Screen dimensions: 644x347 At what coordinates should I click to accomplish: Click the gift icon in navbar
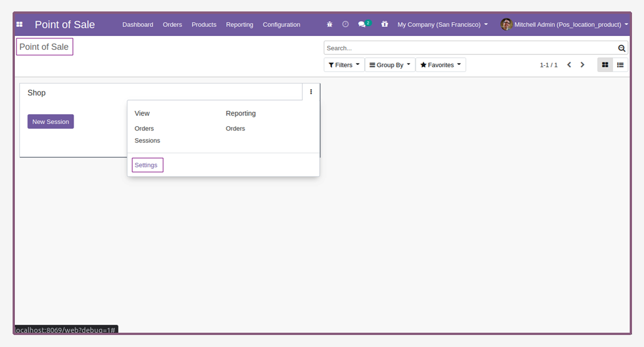tap(384, 24)
